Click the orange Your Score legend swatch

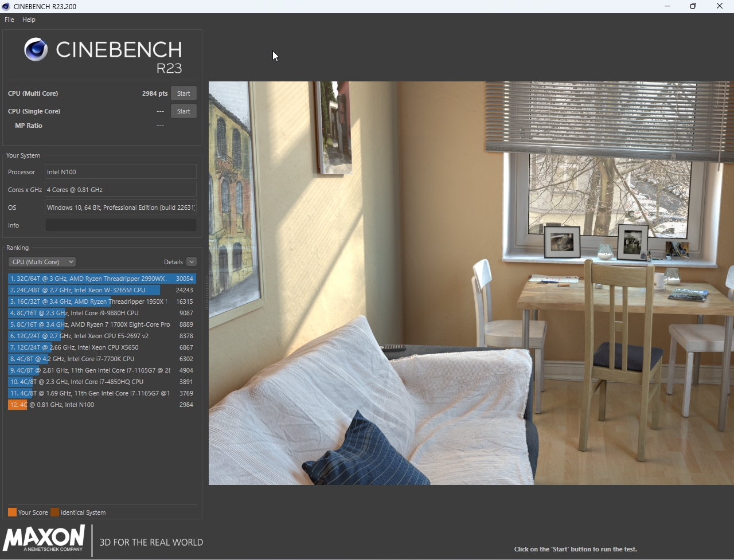coord(12,512)
